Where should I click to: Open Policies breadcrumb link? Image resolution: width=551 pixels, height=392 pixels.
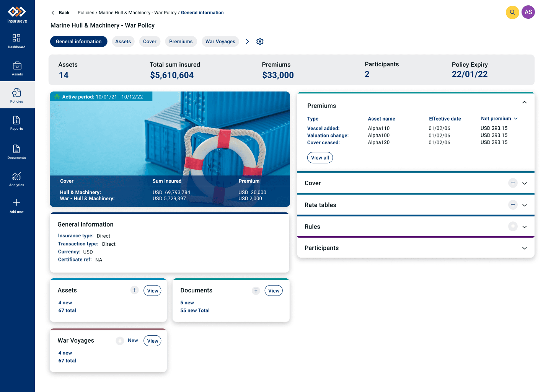pyautogui.click(x=86, y=13)
